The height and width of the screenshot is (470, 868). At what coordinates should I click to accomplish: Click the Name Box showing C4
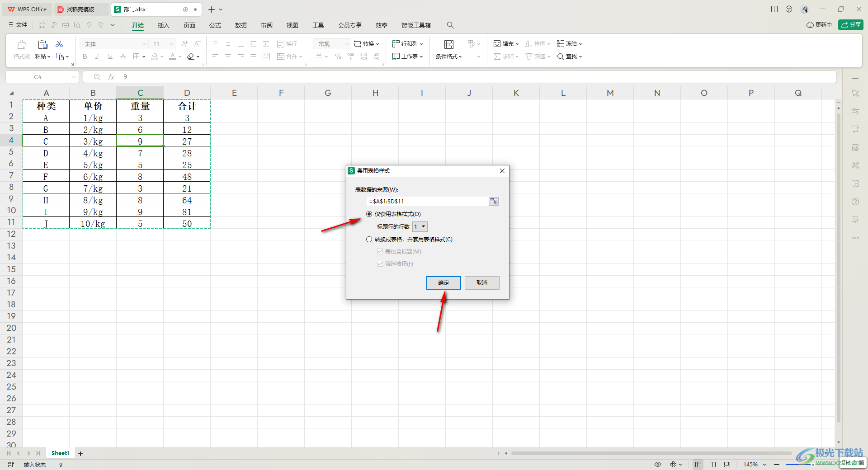[x=42, y=77]
